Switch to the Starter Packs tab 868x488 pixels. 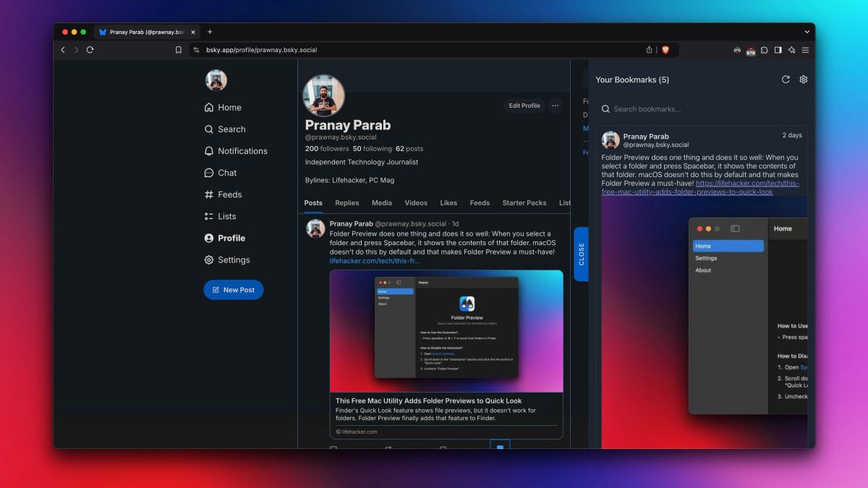[x=524, y=203]
